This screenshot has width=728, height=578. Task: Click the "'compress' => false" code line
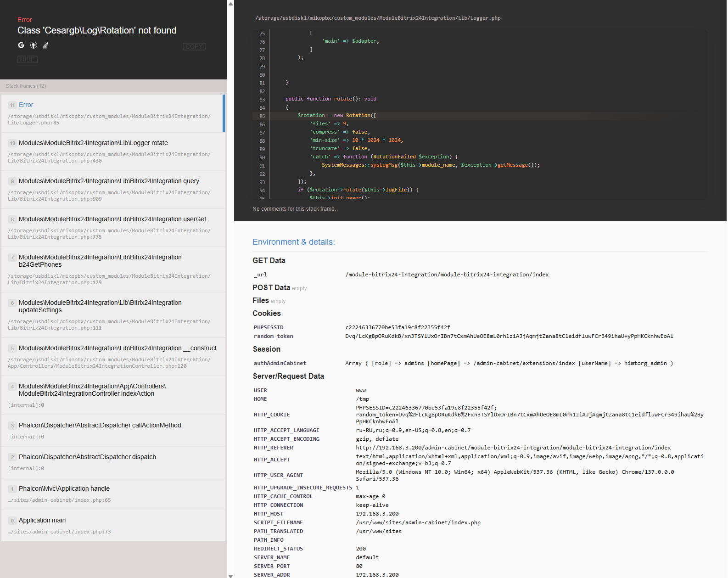tap(340, 132)
